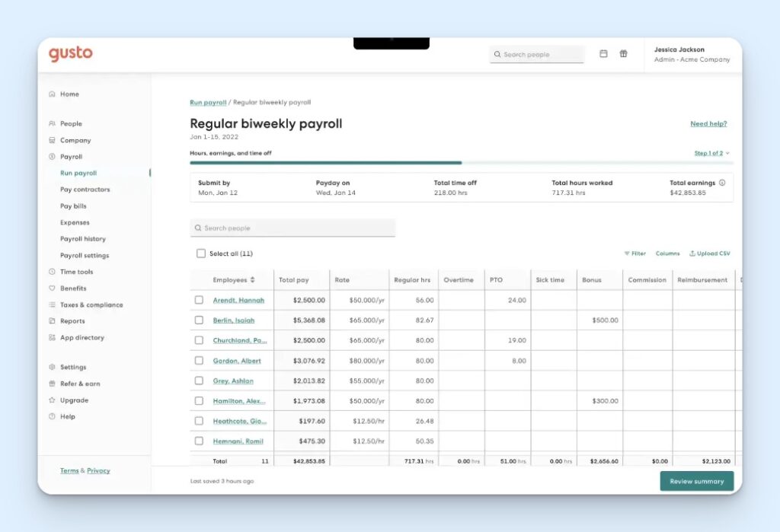The height and width of the screenshot is (532, 780).
Task: Click the Taxes & compliance icon
Action: coord(53,304)
